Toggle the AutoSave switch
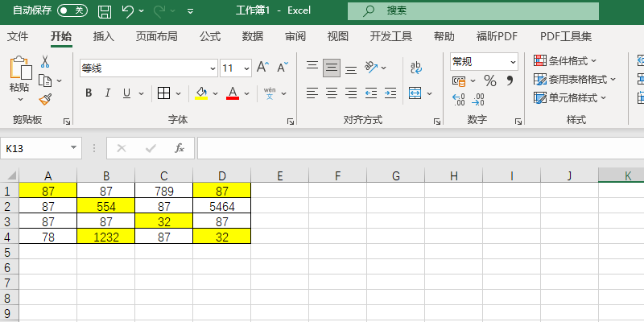This screenshot has width=644, height=322. pyautogui.click(x=72, y=10)
